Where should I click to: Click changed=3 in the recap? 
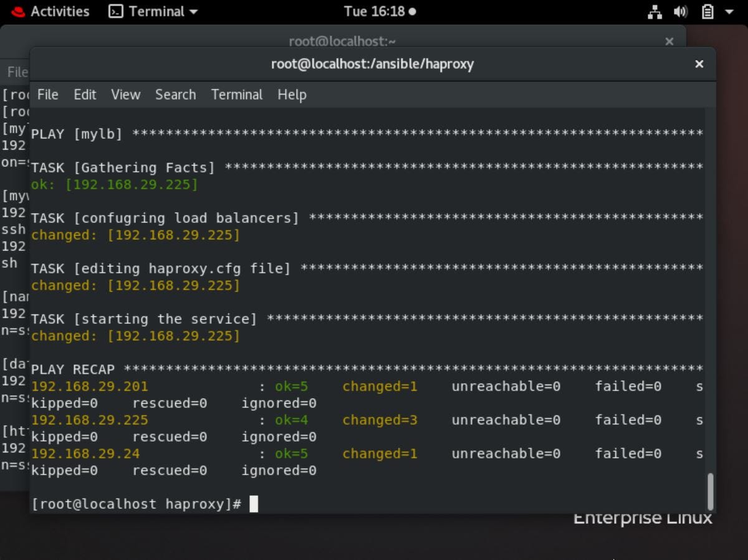coord(380,420)
